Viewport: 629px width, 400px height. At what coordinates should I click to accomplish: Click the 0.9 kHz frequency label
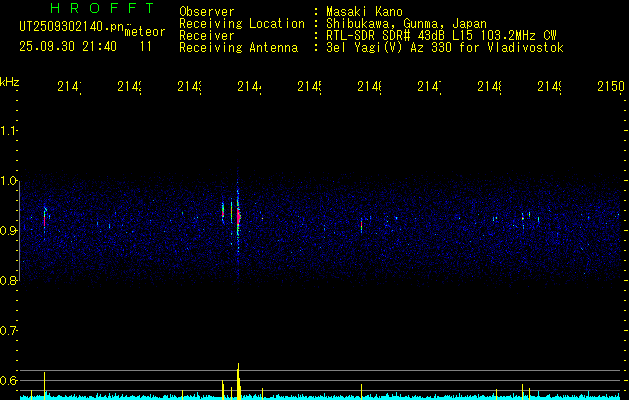point(10,231)
